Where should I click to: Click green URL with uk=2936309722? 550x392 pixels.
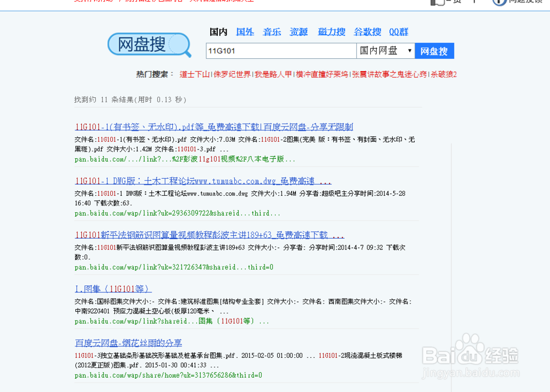coord(178,213)
